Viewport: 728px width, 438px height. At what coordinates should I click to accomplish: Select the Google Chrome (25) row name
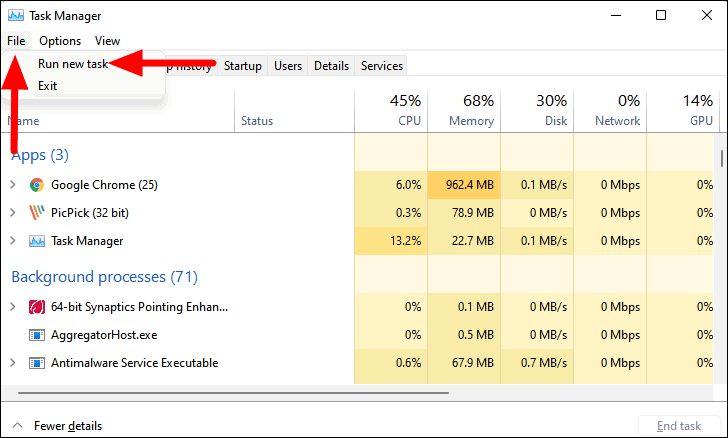coord(104,185)
